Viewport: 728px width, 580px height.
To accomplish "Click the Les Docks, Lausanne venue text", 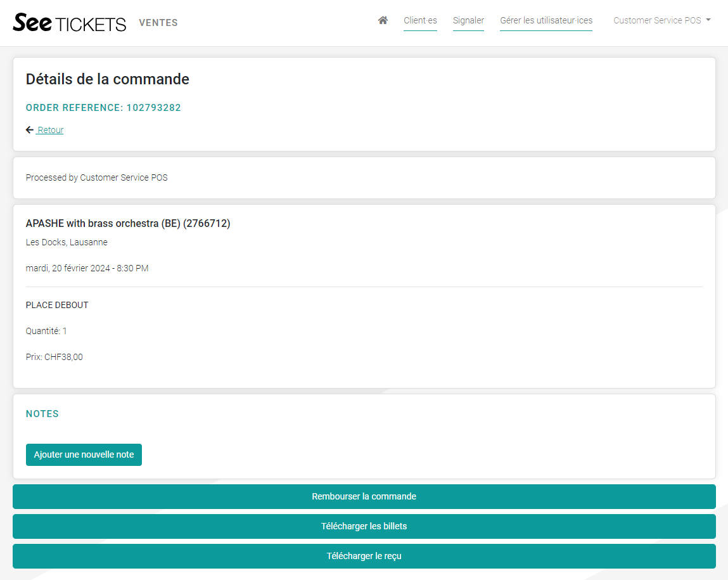I will pyautogui.click(x=67, y=242).
